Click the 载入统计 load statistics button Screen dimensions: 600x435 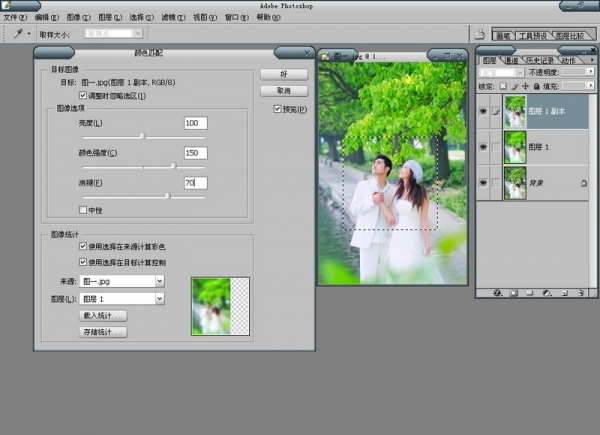coord(103,316)
